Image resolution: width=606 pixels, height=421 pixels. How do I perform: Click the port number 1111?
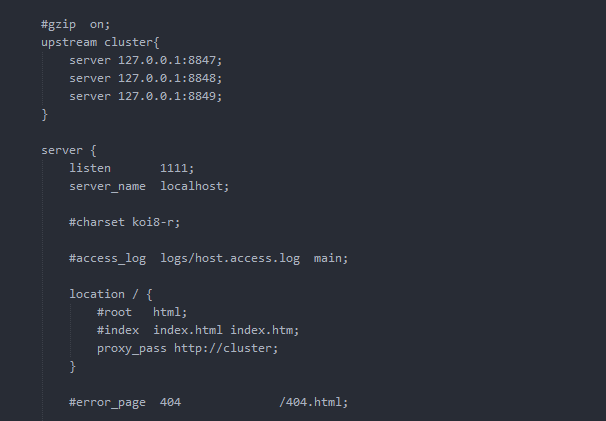pos(177,168)
